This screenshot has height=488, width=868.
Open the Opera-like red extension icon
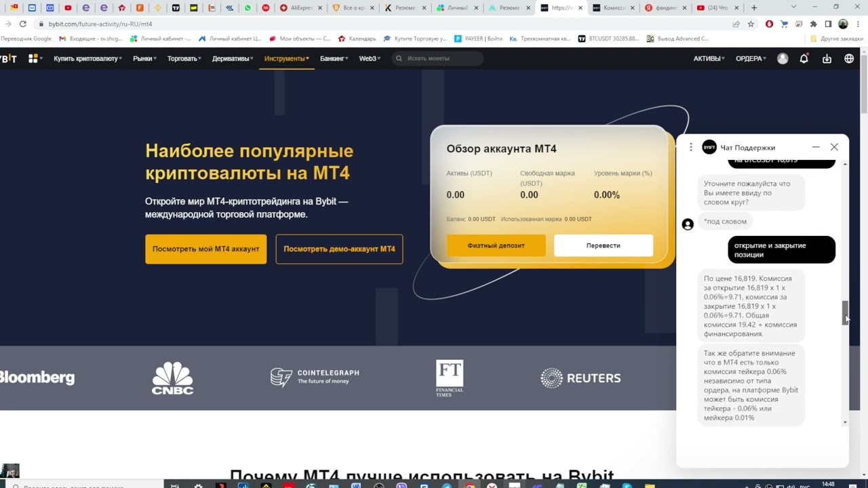[x=769, y=24]
